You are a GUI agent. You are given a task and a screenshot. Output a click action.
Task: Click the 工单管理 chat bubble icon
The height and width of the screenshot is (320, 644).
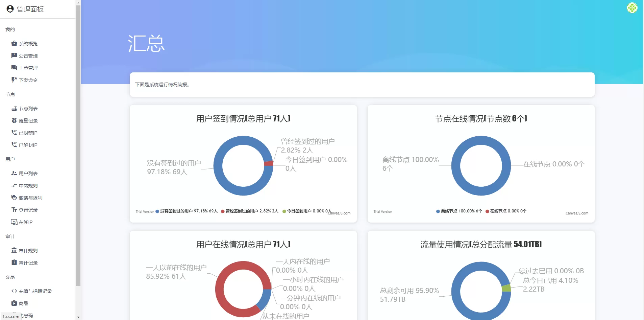point(14,68)
